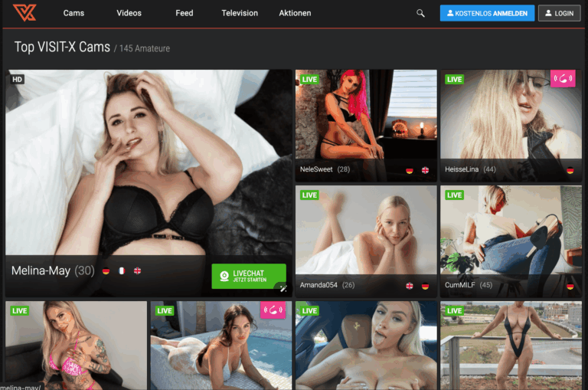Image resolution: width=588 pixels, height=390 pixels.
Task: Select Television in the navigation bar
Action: (x=240, y=13)
